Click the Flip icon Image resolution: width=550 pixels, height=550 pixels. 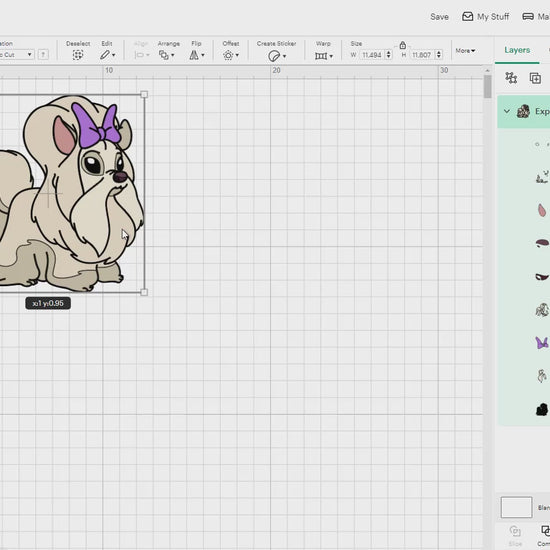pos(194,55)
